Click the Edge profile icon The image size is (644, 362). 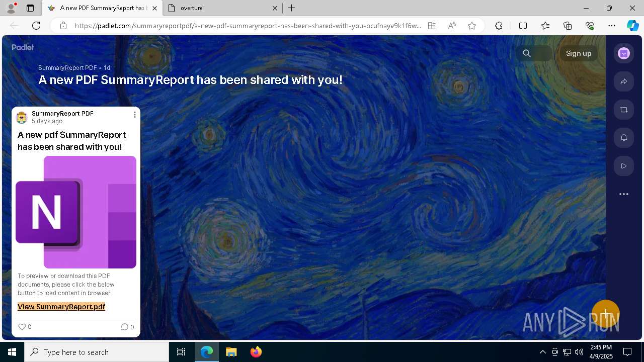coord(11,8)
